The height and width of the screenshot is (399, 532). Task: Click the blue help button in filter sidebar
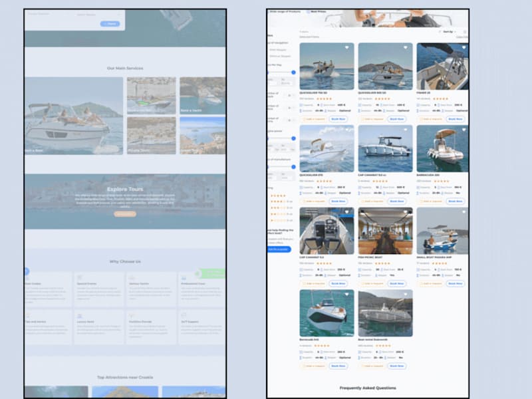coord(279,249)
